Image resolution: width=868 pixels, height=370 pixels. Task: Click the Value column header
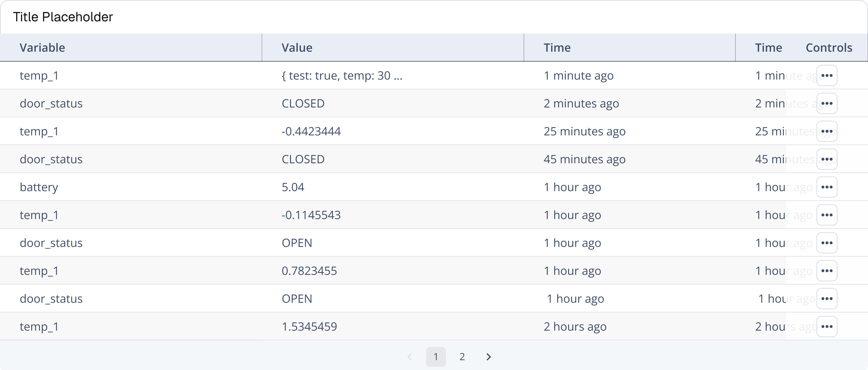tap(297, 48)
